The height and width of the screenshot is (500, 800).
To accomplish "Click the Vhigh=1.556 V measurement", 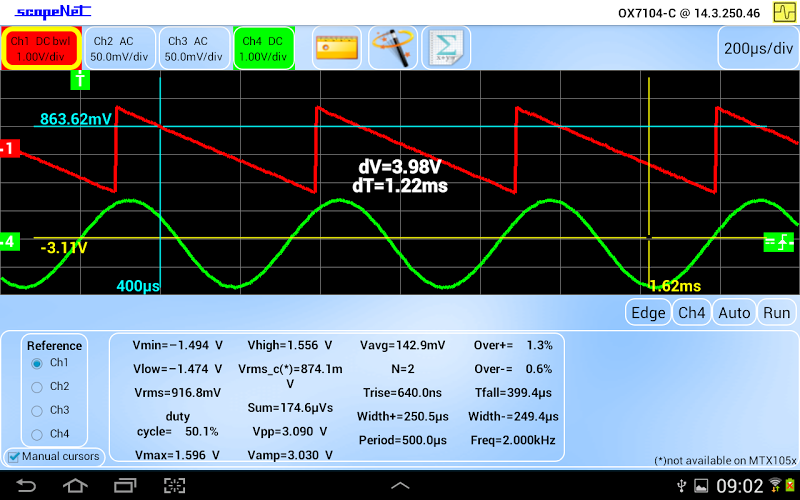I will pos(290,345).
